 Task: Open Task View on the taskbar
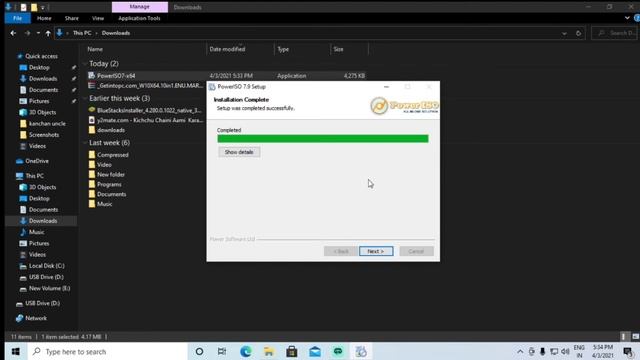[222, 351]
